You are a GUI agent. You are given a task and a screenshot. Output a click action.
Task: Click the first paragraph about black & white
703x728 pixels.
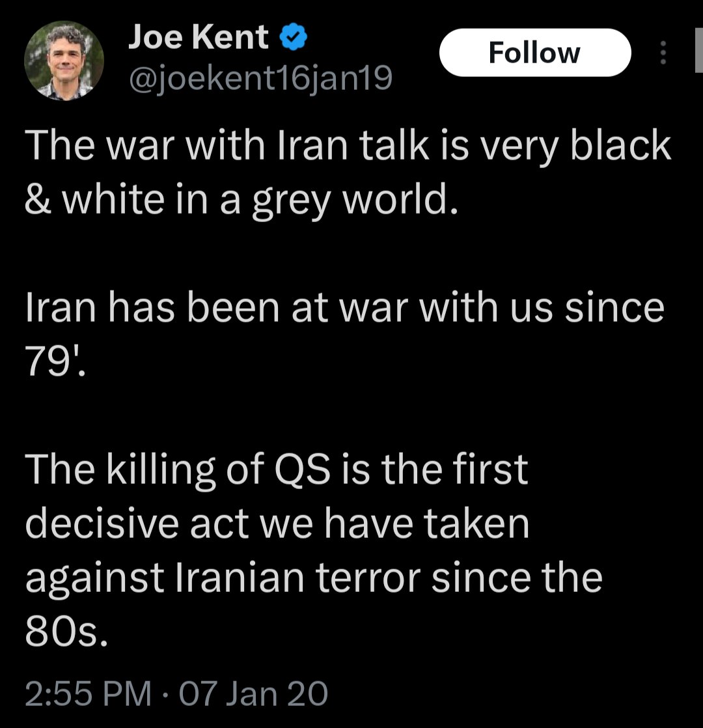348,174
